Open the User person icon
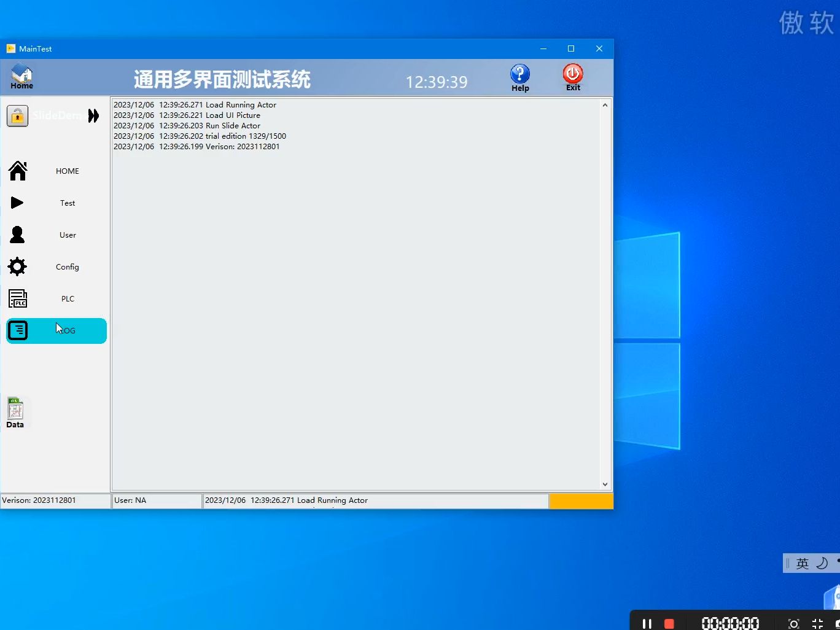 17,235
